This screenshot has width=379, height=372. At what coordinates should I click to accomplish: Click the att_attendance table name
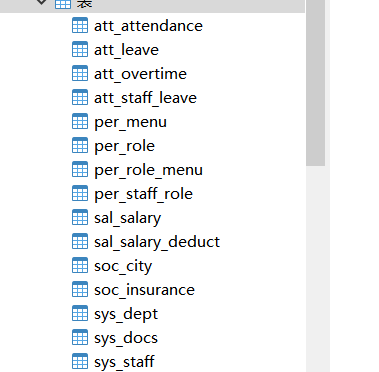click(148, 26)
